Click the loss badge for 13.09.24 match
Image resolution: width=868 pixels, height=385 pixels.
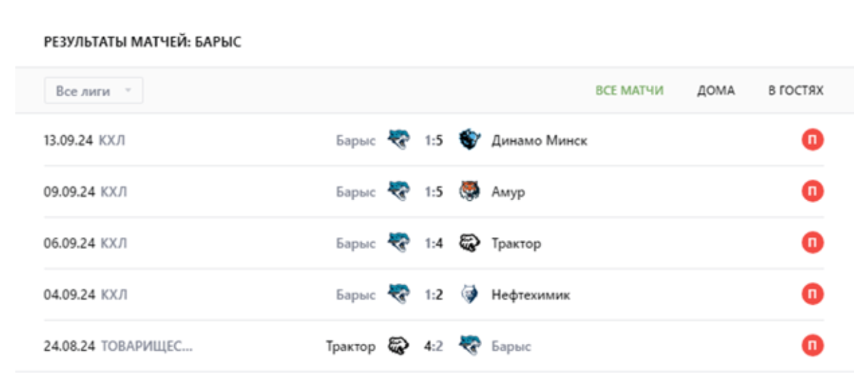812,140
